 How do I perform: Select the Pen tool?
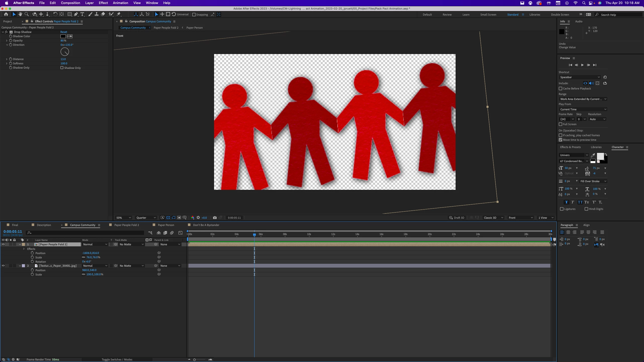(76, 14)
